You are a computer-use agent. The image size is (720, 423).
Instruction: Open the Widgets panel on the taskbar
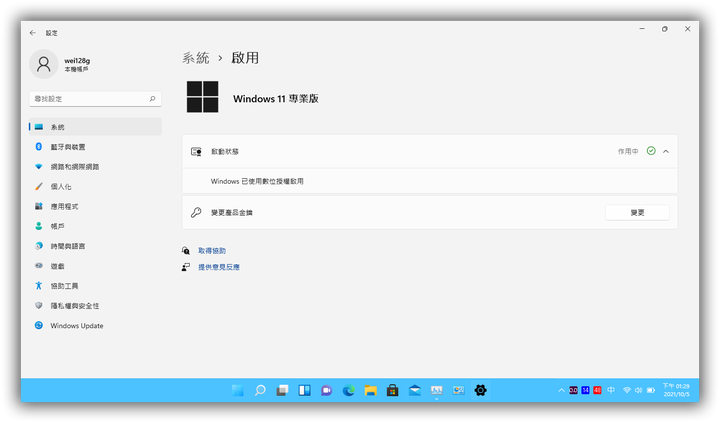(x=304, y=390)
